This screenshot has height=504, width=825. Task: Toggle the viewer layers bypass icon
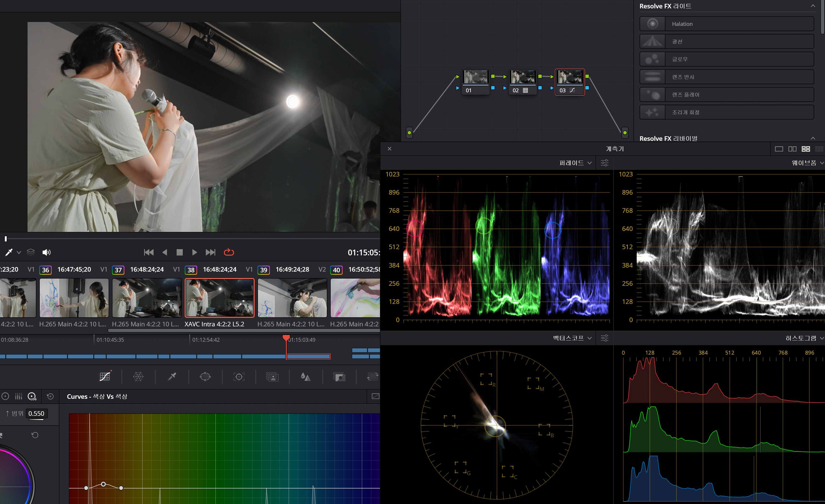coord(31,252)
